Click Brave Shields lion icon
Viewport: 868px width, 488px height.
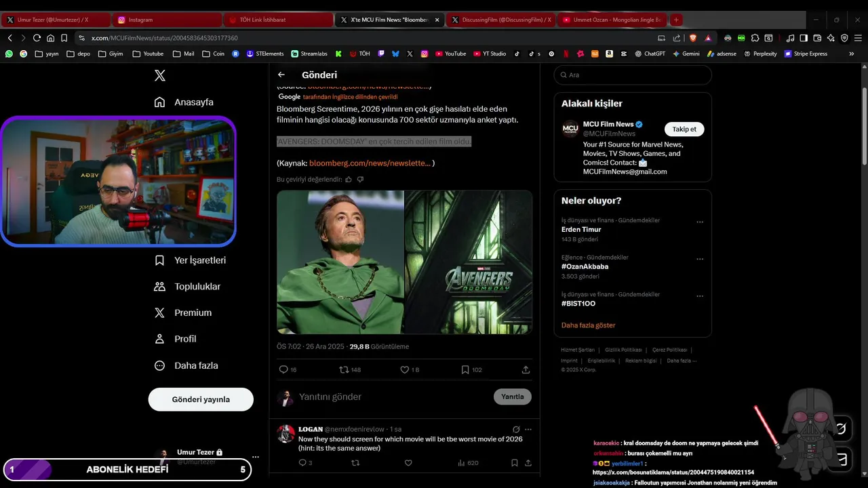(692, 38)
